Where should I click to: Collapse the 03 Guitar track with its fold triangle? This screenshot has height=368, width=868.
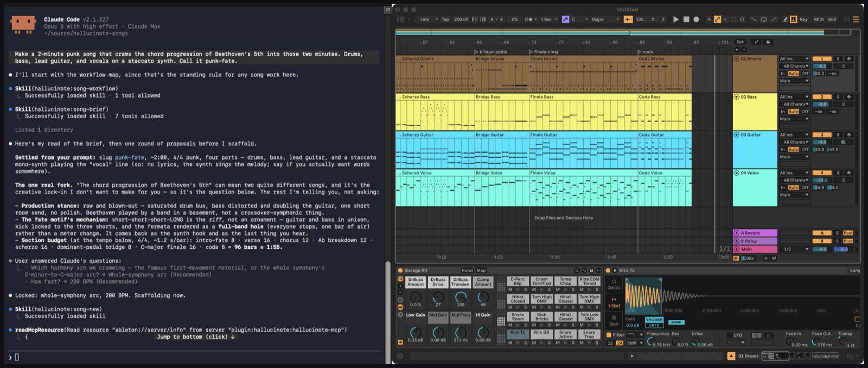pyautogui.click(x=737, y=135)
